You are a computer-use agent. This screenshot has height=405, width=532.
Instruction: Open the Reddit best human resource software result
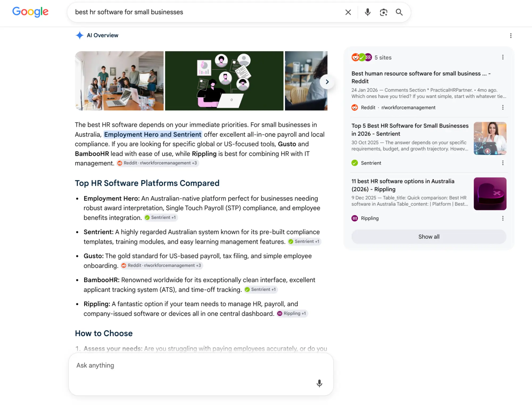coord(421,77)
